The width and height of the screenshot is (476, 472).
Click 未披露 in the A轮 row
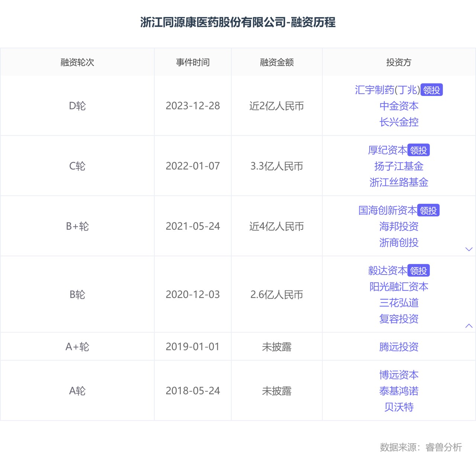pyautogui.click(x=277, y=391)
